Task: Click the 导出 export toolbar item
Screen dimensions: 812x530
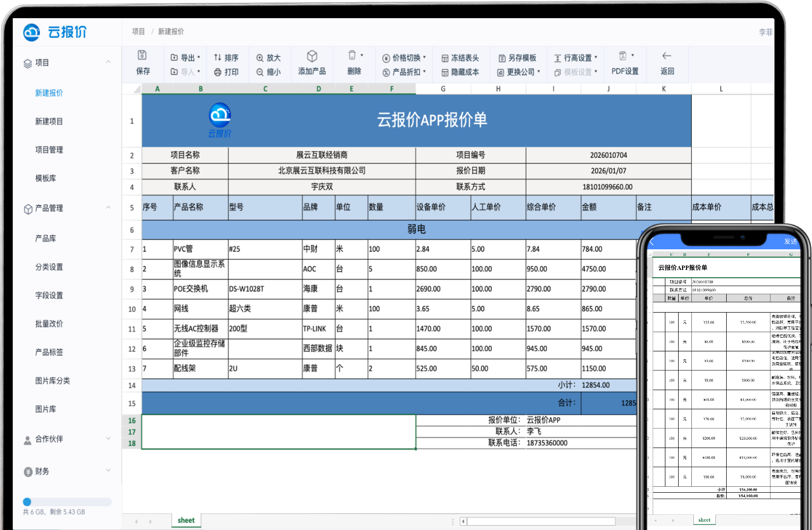Action: tap(185, 58)
